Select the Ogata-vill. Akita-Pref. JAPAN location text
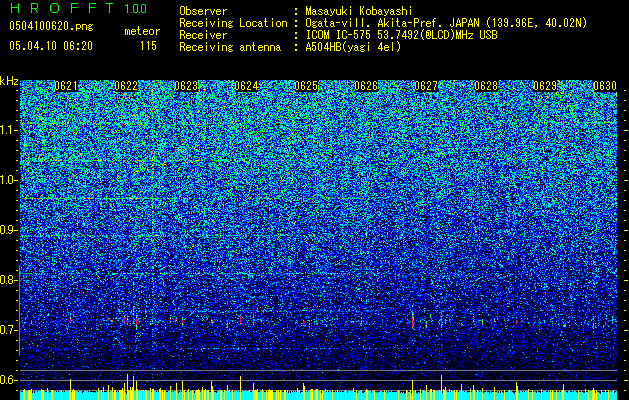The image size is (629, 400). pos(446,23)
